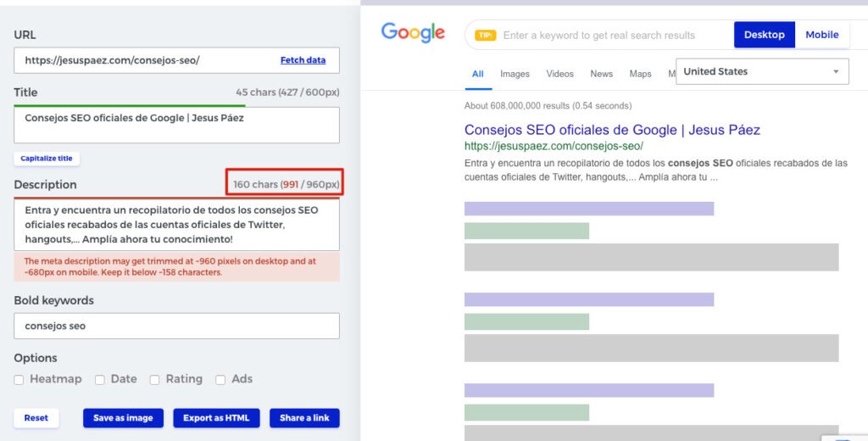Enable the Heatmap checkbox

[x=19, y=379]
